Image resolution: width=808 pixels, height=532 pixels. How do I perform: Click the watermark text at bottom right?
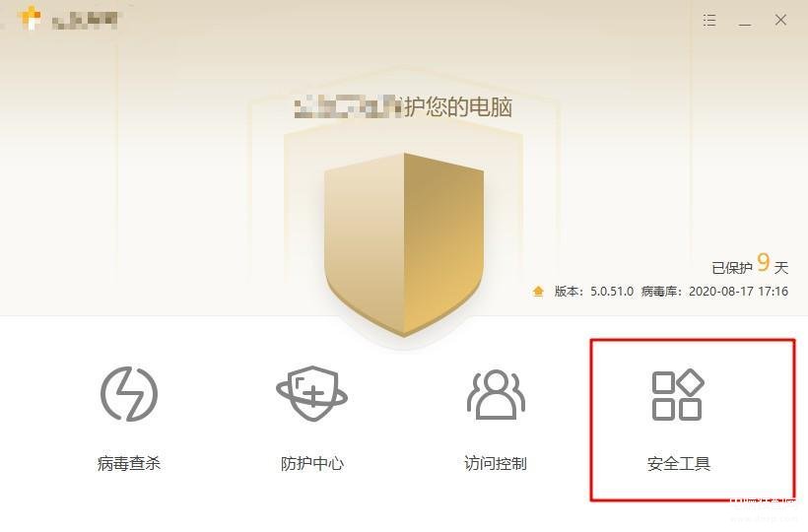coord(765,501)
